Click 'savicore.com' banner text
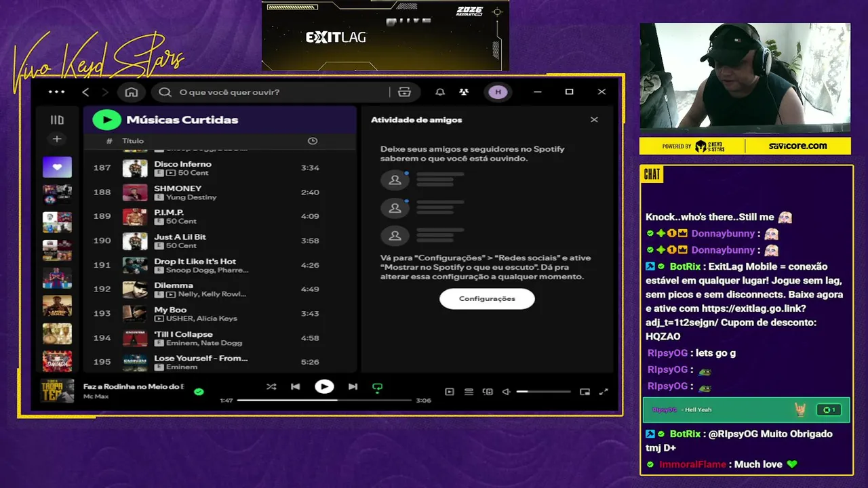This screenshot has width=868, height=488. [797, 146]
